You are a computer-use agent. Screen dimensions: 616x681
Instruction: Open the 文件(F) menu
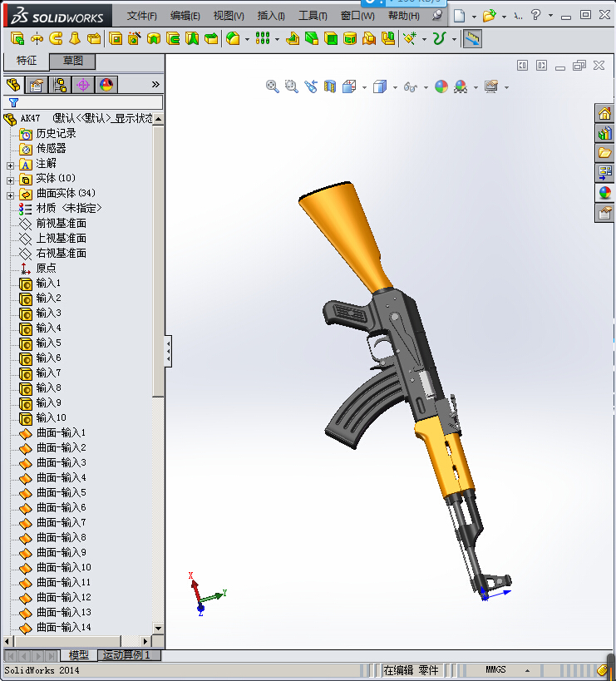pos(141,16)
